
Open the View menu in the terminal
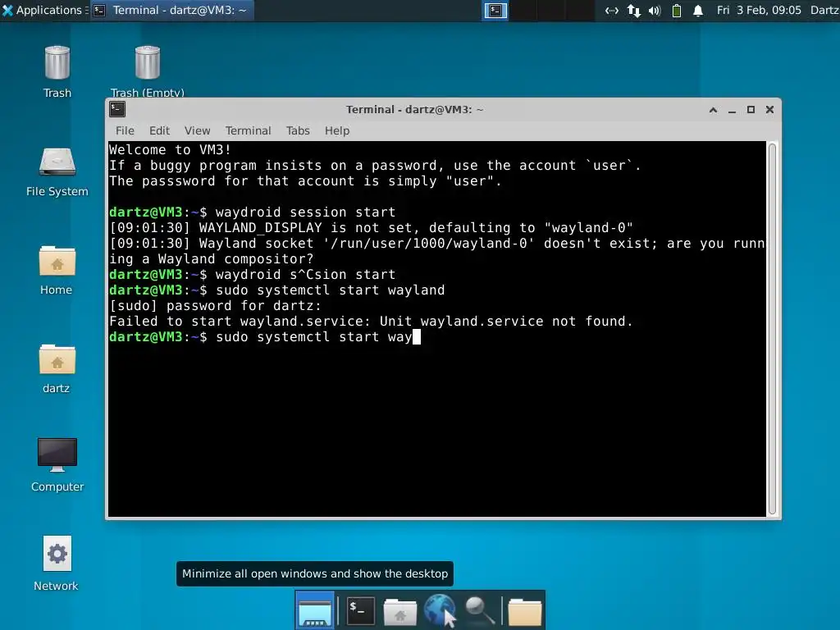(197, 130)
